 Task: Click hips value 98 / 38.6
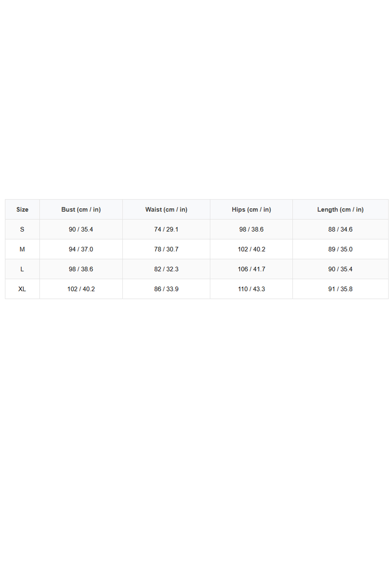251,229
